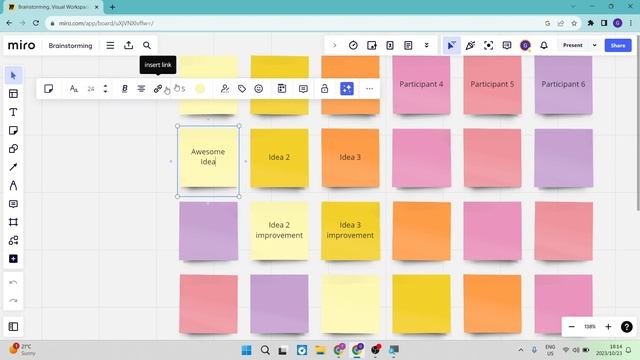Select the Text tool

13,112
